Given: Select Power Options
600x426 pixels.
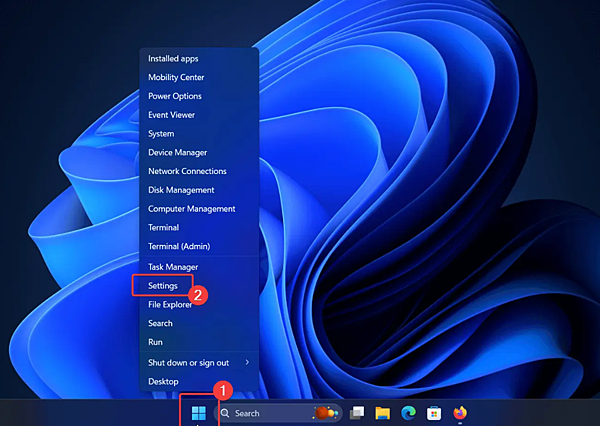Looking at the screenshot, I should pyautogui.click(x=199, y=96).
